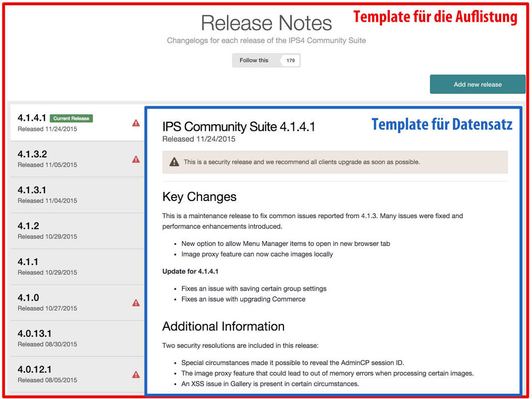
Task: Click the IPS Community Suite 4.1.4.1 heading
Action: pos(238,127)
